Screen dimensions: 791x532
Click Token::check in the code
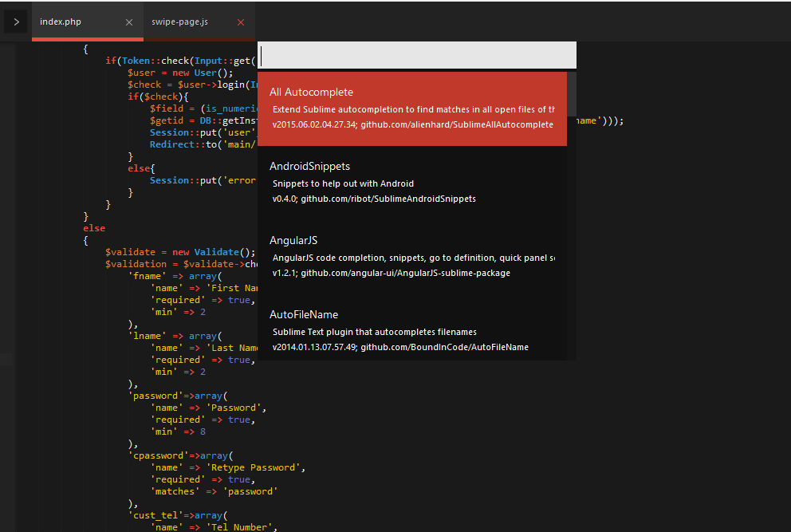click(x=146, y=60)
